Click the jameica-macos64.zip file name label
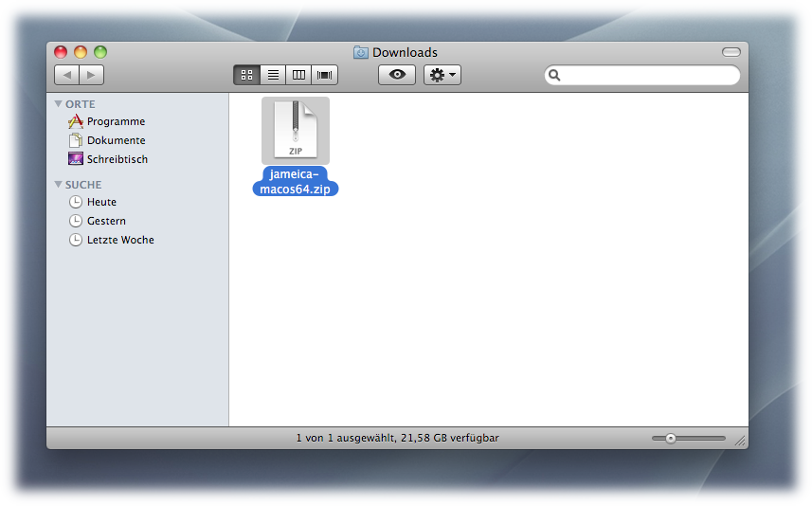 click(296, 181)
